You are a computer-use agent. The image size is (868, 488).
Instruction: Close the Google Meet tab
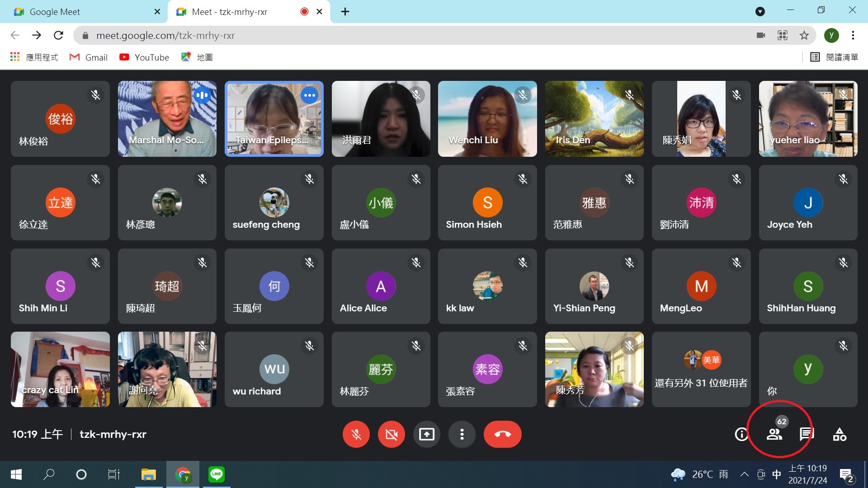157,12
